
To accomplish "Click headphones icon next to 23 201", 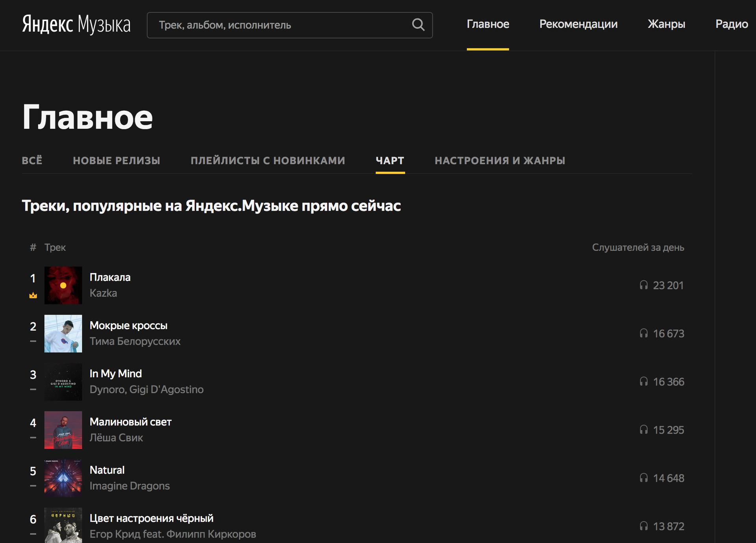I will point(643,285).
